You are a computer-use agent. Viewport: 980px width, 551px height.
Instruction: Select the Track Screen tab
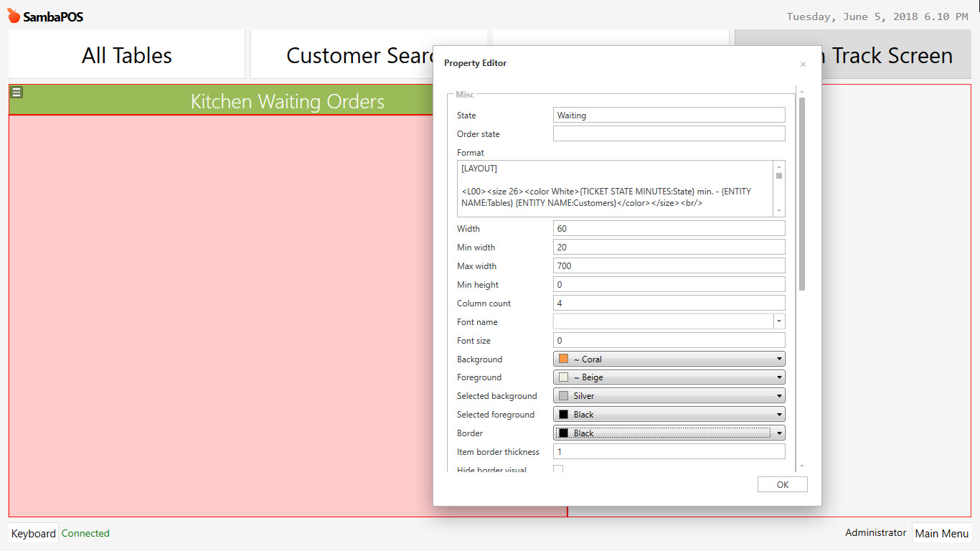click(897, 54)
